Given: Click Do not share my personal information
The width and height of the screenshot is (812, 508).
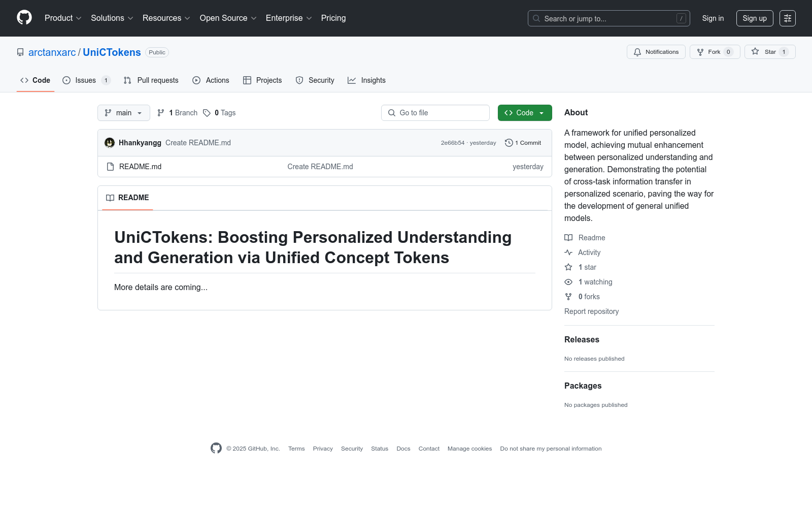Looking at the screenshot, I should 551,449.
